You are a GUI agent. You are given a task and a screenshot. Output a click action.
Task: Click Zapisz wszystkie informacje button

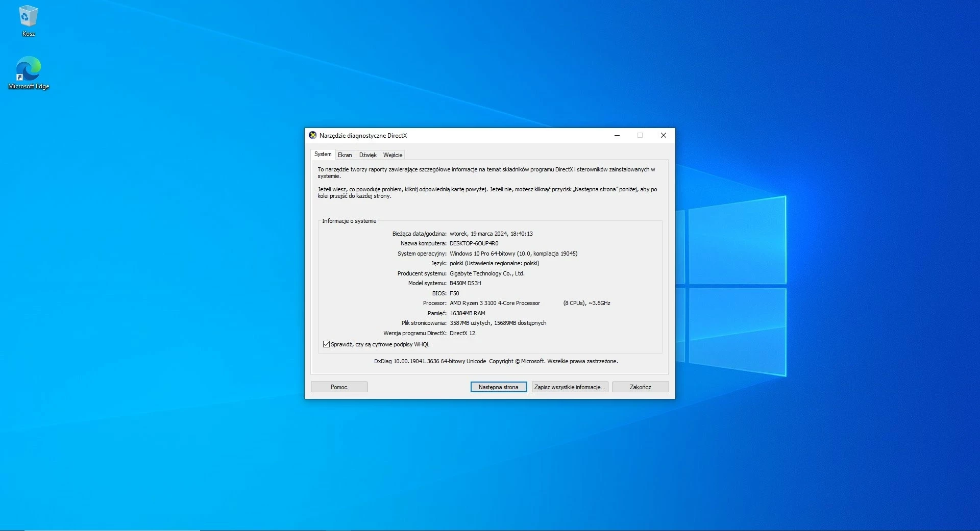(x=570, y=387)
